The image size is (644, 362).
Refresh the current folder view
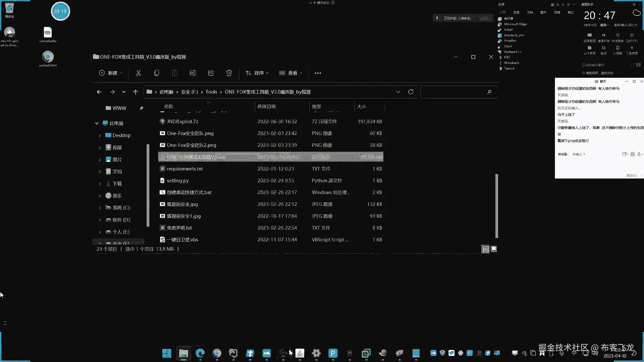coord(411,92)
